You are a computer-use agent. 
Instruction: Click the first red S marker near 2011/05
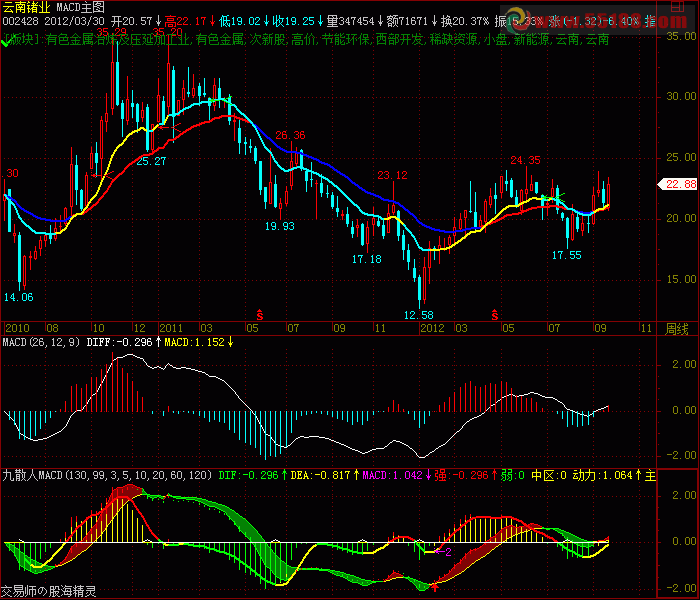(x=260, y=315)
